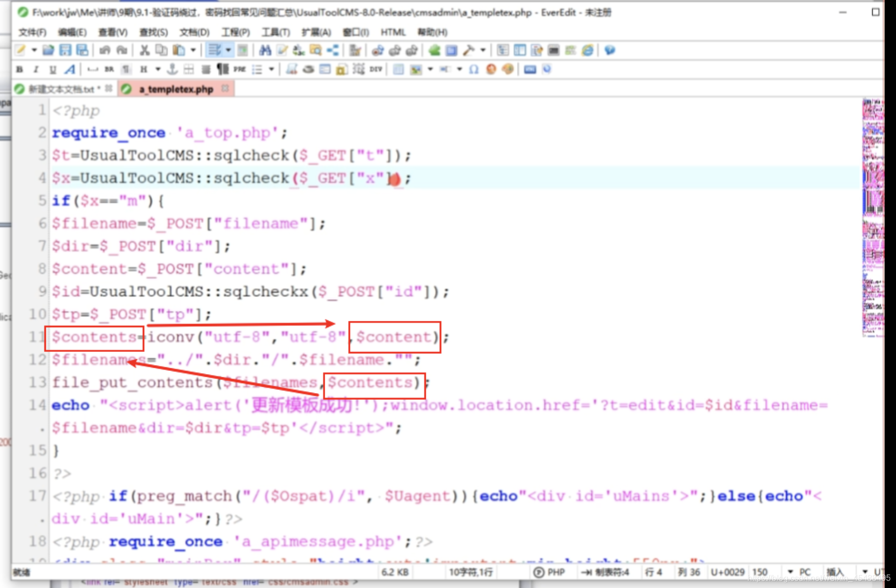Click the file_put_contents call on line 13
The image size is (896, 588).
(132, 383)
